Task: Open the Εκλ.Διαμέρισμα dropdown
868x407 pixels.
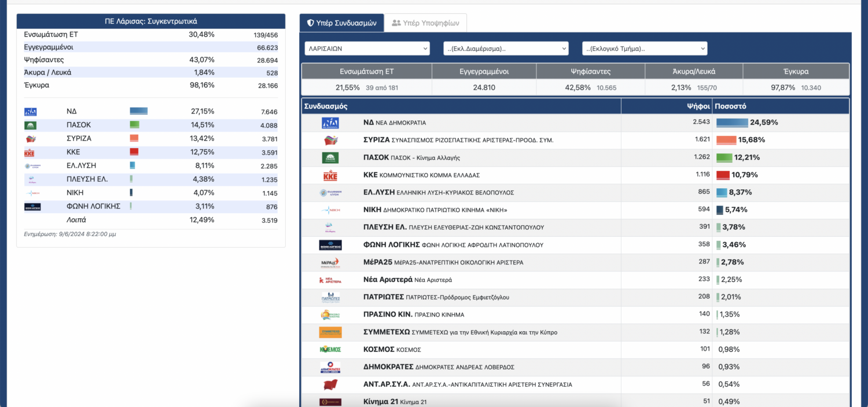Action: [506, 49]
